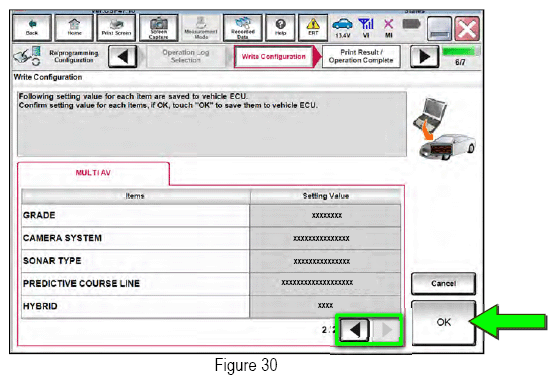Select Print Result / Operation Complete step

pyautogui.click(x=361, y=56)
